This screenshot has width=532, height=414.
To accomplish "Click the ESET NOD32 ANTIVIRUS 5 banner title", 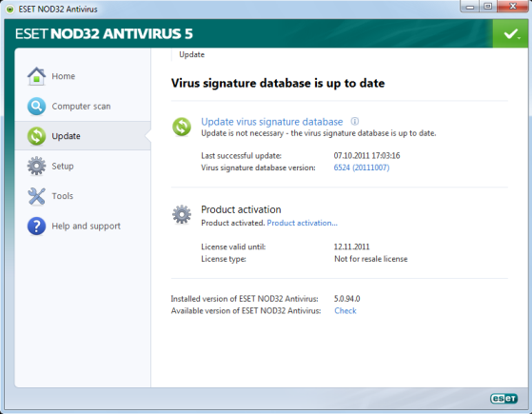I will [104, 33].
